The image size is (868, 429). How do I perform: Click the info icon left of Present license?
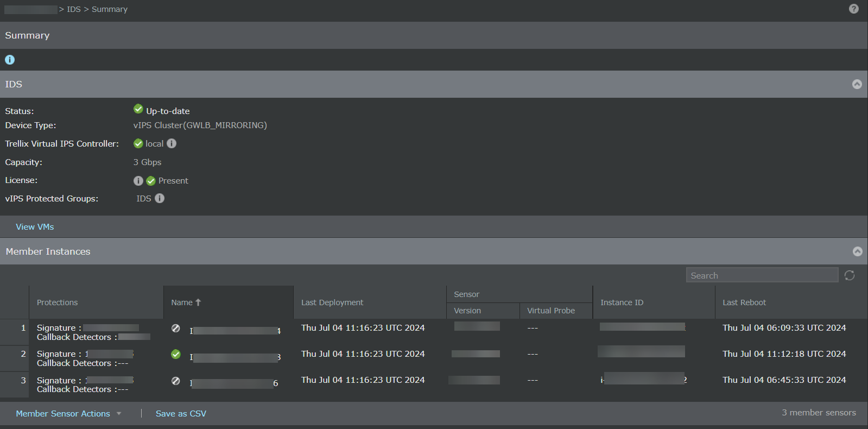click(x=138, y=181)
